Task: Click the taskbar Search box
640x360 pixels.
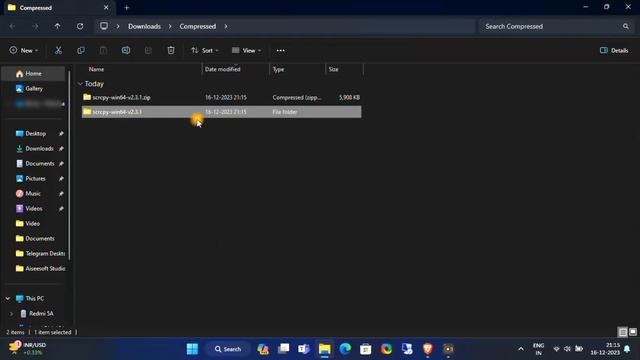Action: [228, 349]
